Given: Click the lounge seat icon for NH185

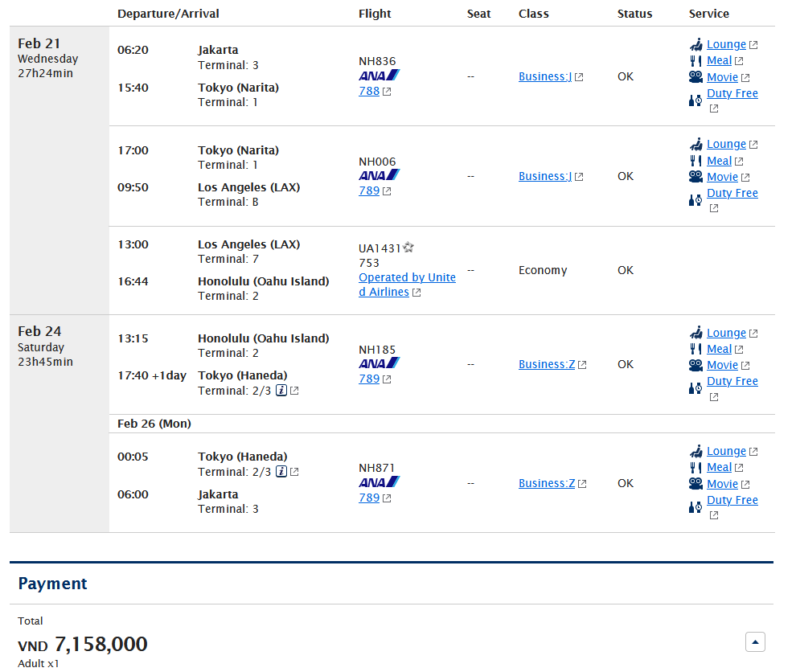Looking at the screenshot, I should click(696, 333).
